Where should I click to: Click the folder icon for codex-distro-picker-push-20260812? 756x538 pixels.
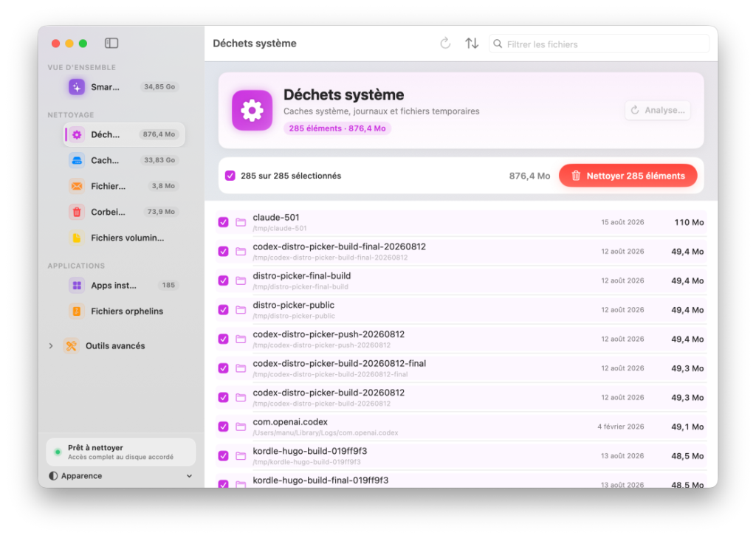pos(241,339)
